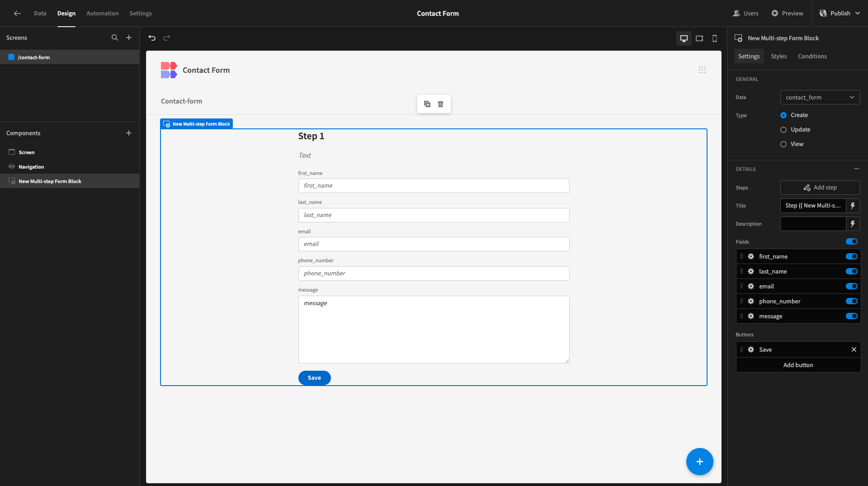
Task: Select New Multi-step Form Block component
Action: pos(70,181)
